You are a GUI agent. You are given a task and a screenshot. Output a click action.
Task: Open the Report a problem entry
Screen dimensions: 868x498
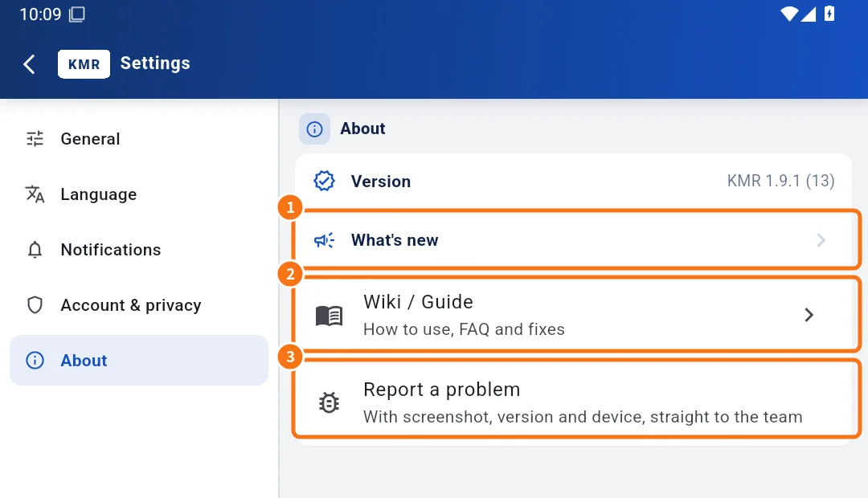[x=575, y=398]
